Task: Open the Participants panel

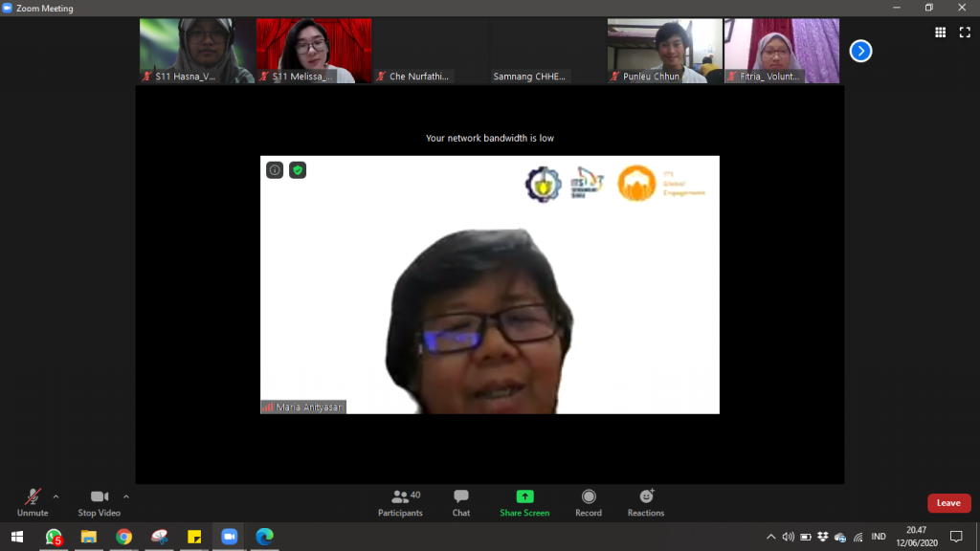Action: coord(400,501)
